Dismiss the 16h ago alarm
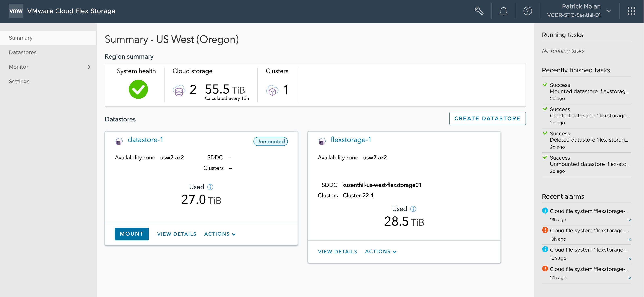 click(630, 259)
